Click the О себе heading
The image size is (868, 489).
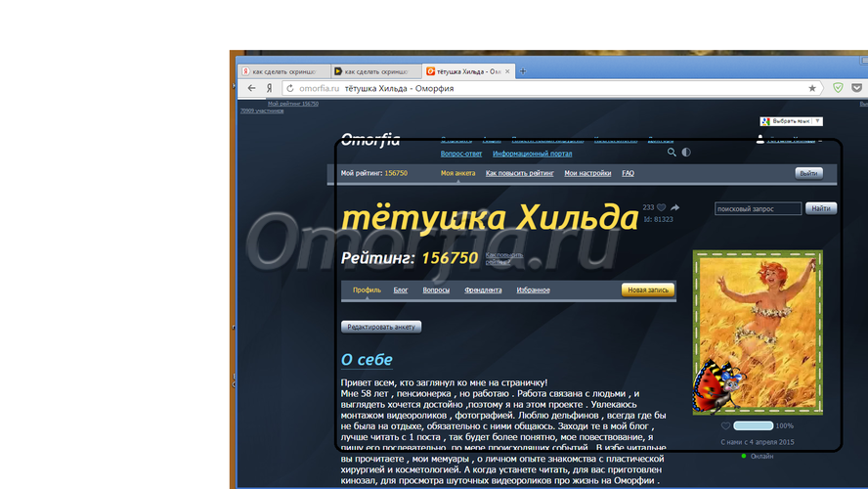click(x=367, y=359)
